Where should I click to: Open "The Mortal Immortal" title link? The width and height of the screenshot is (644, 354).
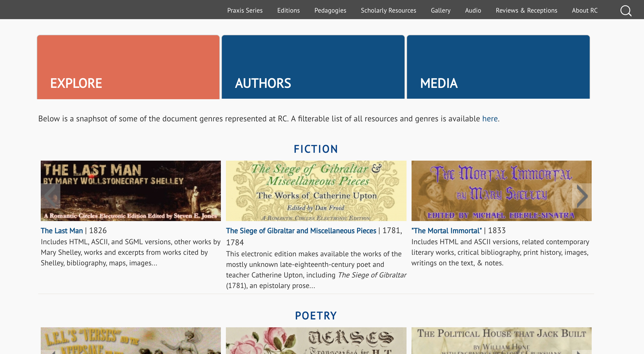coord(447,231)
